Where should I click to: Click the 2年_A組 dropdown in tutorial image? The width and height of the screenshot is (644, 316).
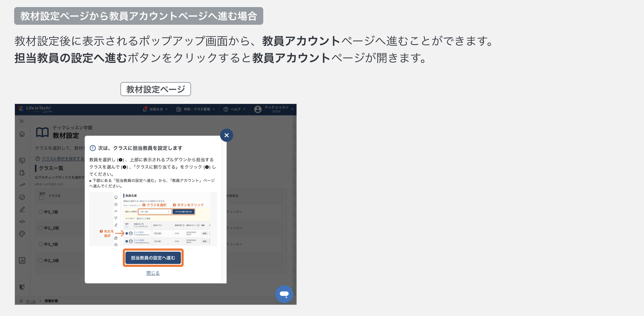coord(155,212)
